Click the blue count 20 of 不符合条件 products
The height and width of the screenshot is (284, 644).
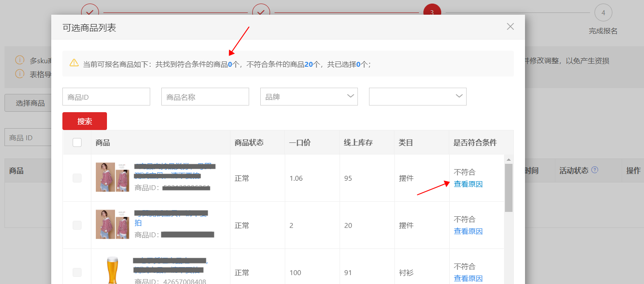point(308,64)
